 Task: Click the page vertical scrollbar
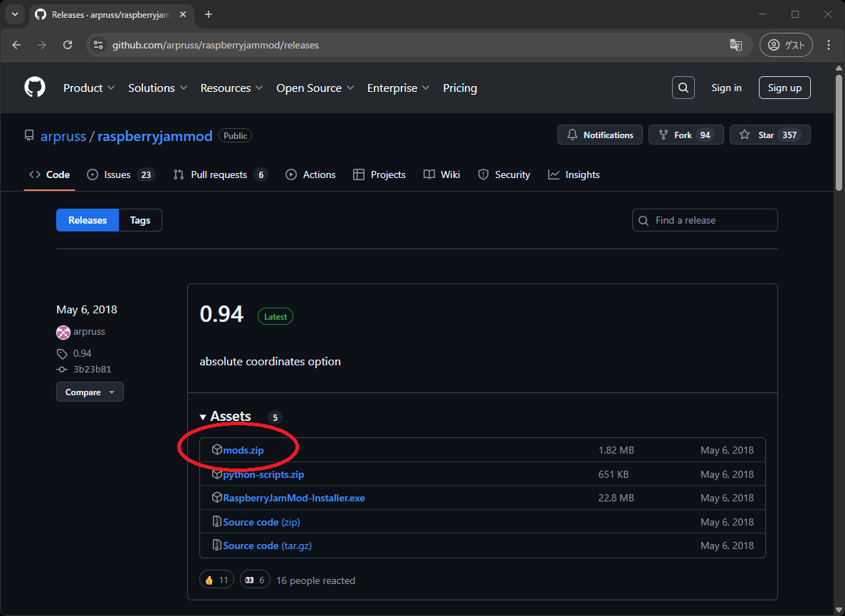click(839, 134)
